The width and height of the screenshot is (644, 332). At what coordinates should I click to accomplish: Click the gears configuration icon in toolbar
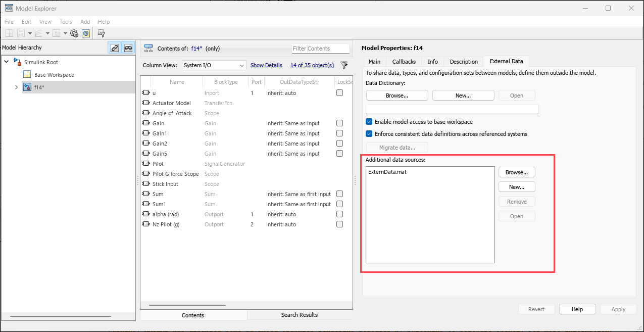coord(74,33)
